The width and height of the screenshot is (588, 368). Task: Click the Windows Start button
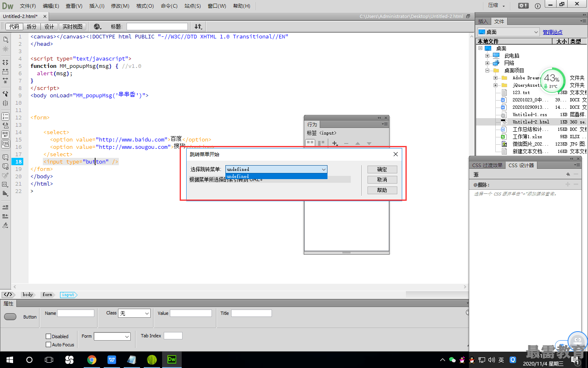10,360
